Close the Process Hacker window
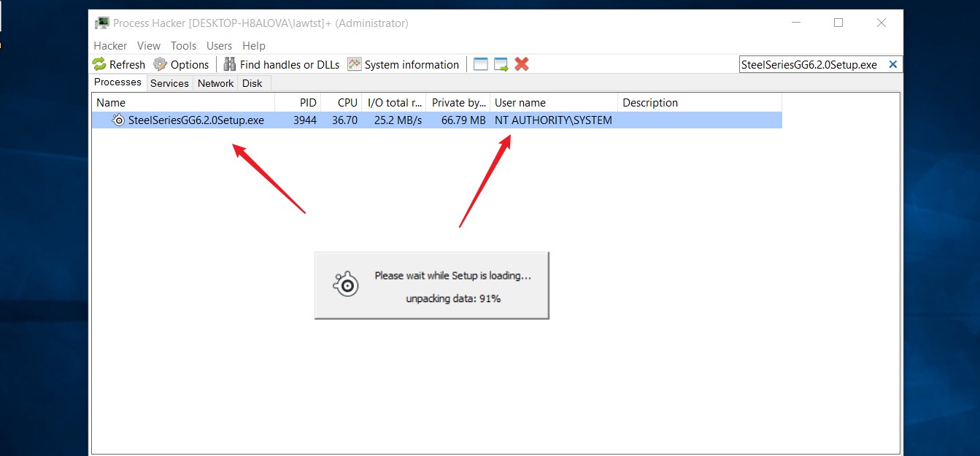 coord(881,23)
